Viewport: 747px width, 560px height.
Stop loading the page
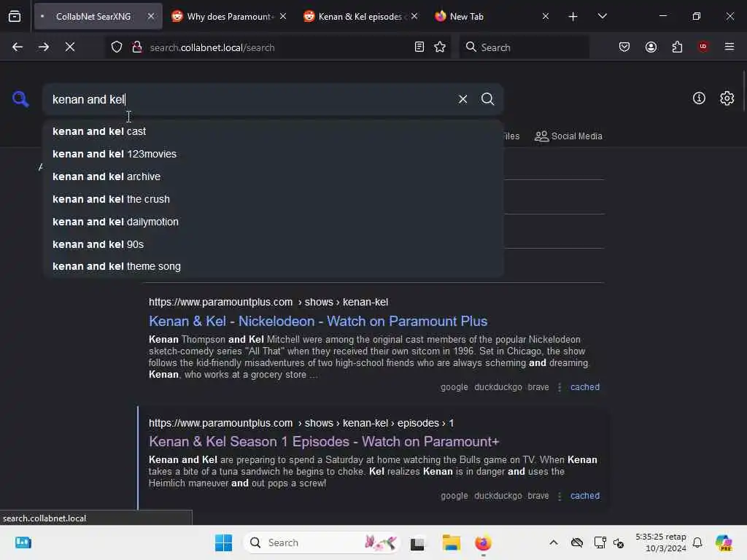point(69,47)
